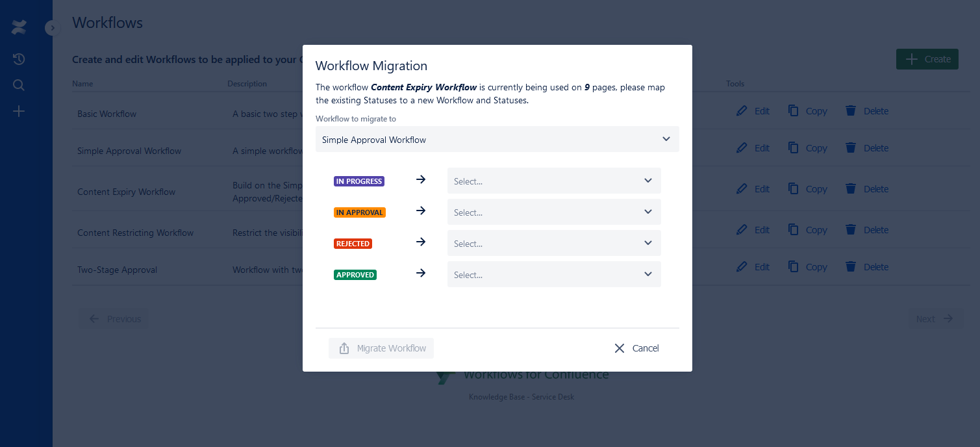Viewport: 980px width, 447px height.
Task: Click the green Create button
Action: tap(927, 59)
